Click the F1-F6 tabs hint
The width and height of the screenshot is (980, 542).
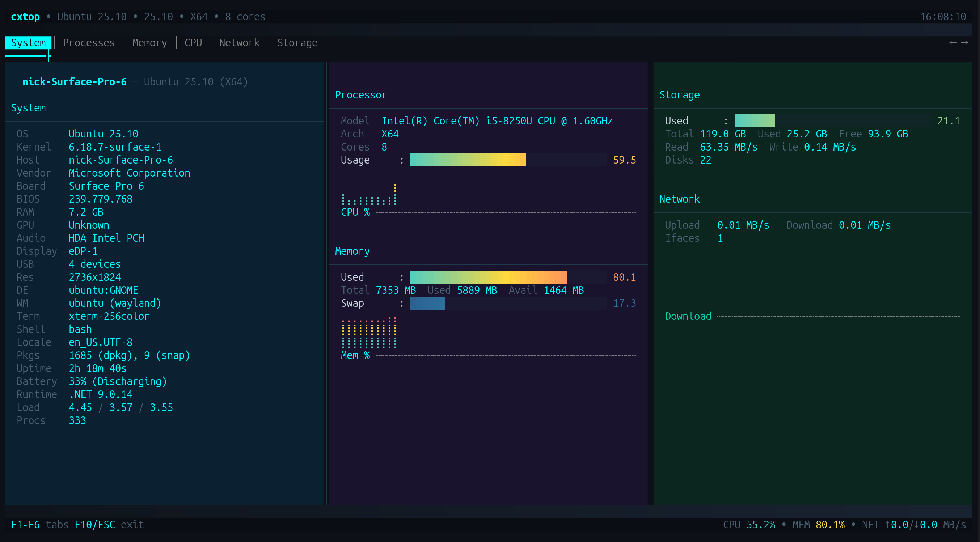pos(39,525)
